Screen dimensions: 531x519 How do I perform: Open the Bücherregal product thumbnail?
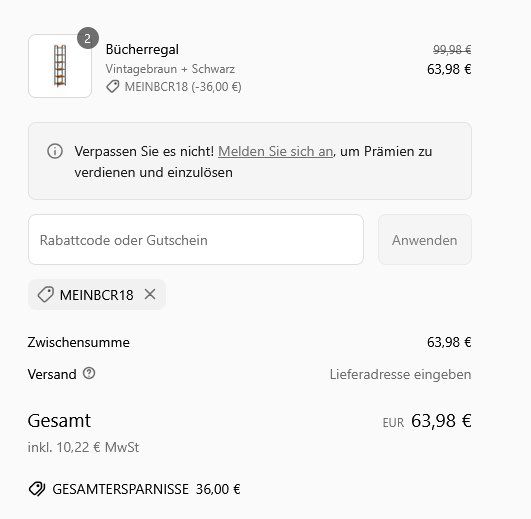point(60,66)
